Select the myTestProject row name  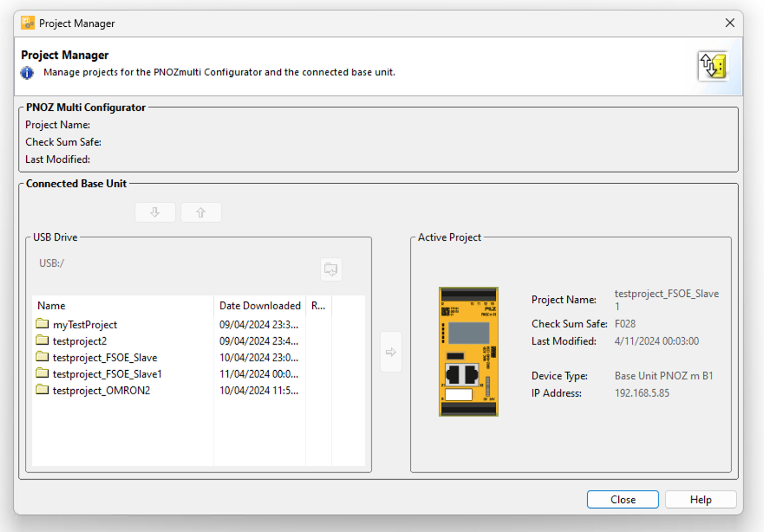point(85,325)
